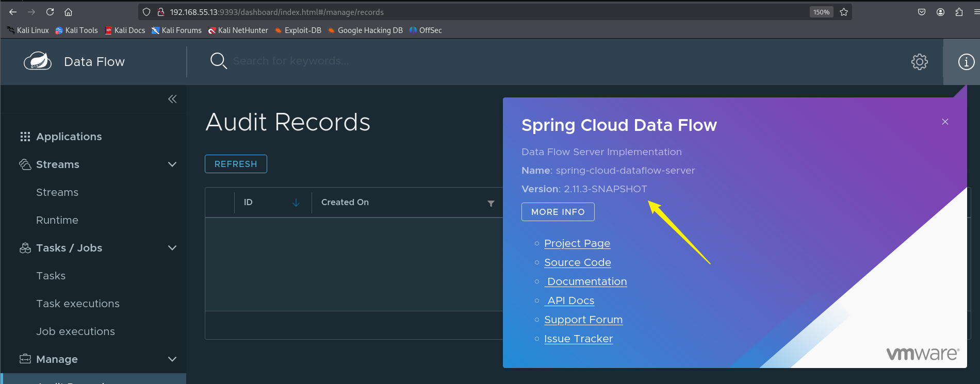The image size is (980, 384).
Task: Click the info circle icon
Action: coord(966,62)
